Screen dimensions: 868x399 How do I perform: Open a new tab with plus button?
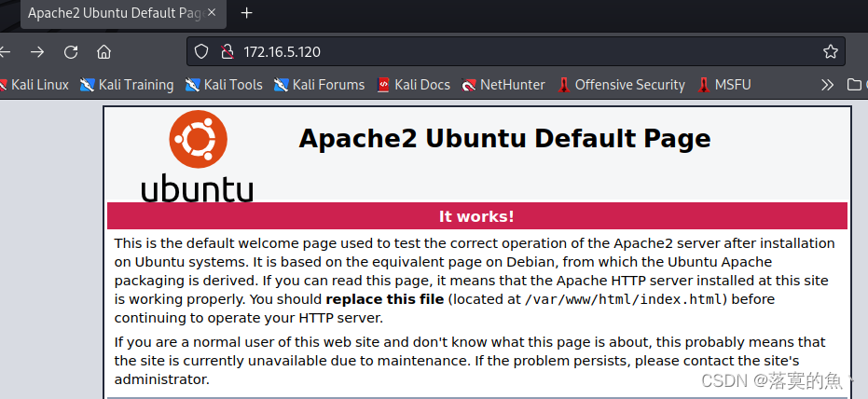click(x=247, y=13)
